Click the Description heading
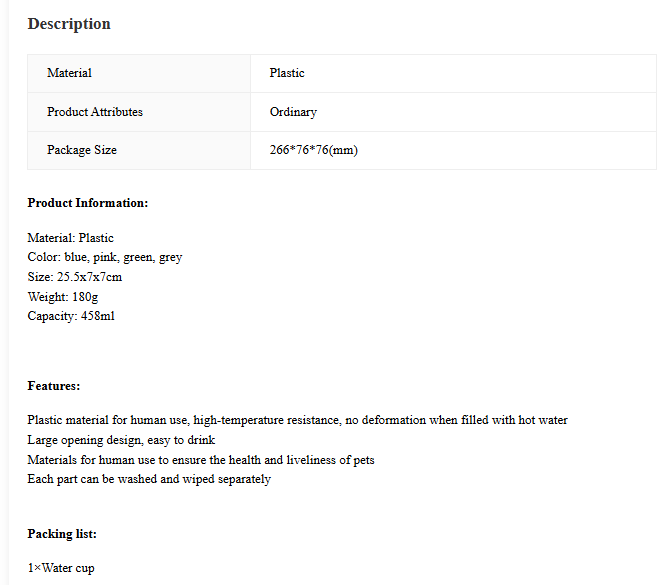This screenshot has width=662, height=585. tap(69, 24)
